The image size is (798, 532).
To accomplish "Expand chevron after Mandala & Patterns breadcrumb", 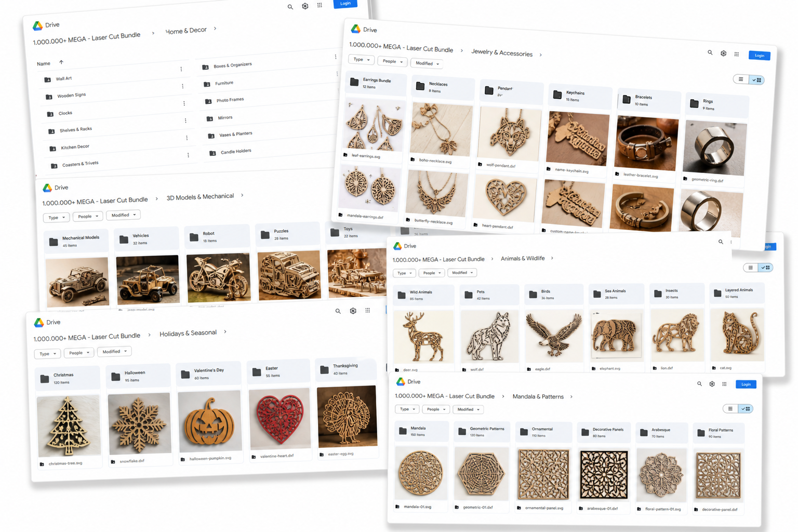I will tap(571, 396).
